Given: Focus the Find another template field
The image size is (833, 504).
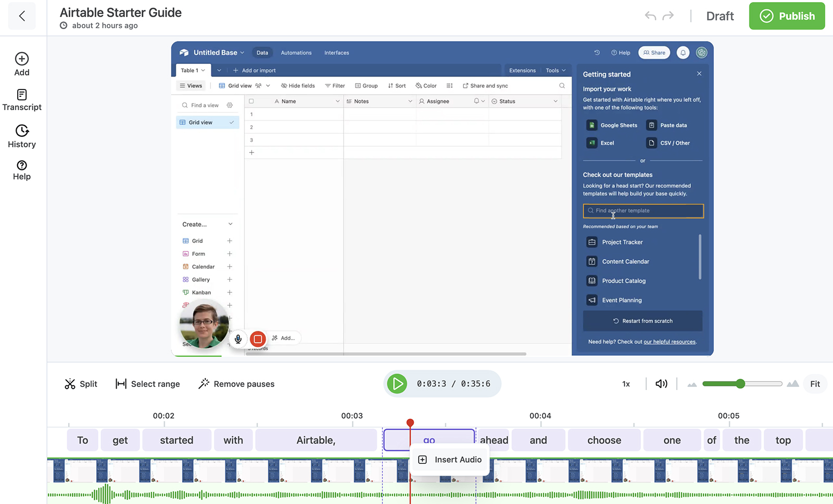Looking at the screenshot, I should 643,211.
